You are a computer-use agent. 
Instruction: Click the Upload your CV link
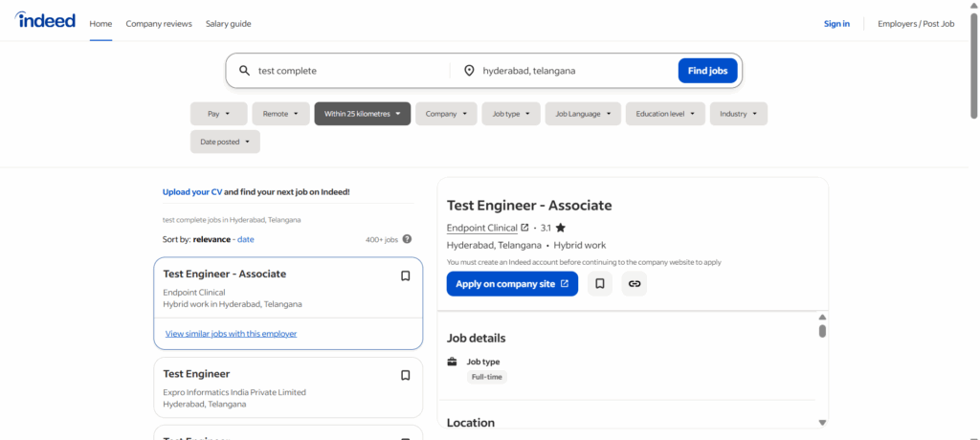point(191,192)
